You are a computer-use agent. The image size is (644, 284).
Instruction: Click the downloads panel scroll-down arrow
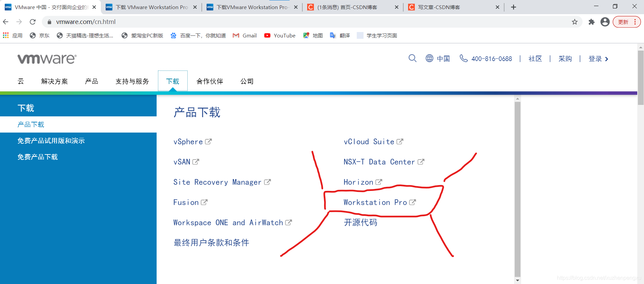click(x=517, y=280)
